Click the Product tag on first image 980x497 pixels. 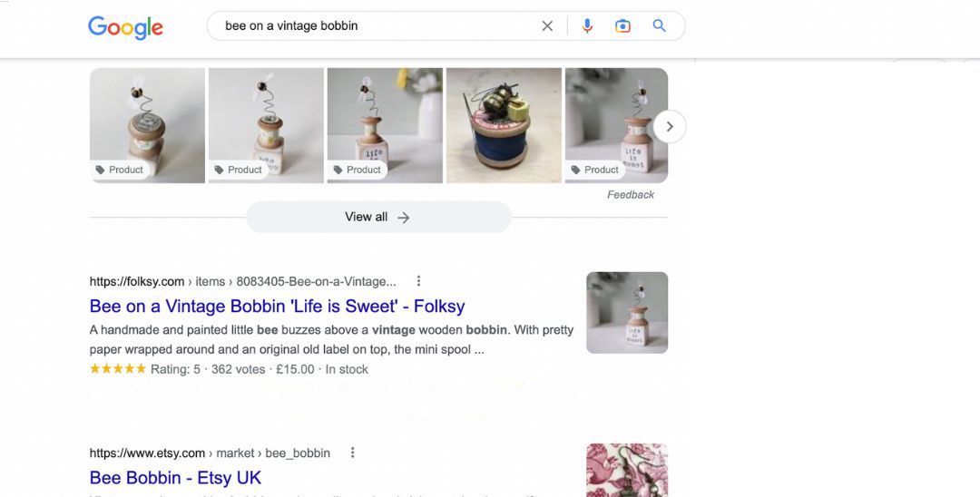pyautogui.click(x=120, y=170)
